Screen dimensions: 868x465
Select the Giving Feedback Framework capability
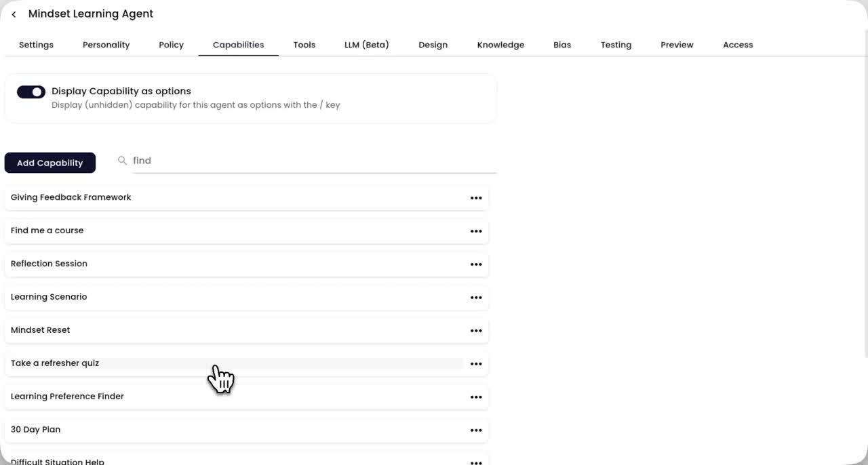tap(246, 197)
